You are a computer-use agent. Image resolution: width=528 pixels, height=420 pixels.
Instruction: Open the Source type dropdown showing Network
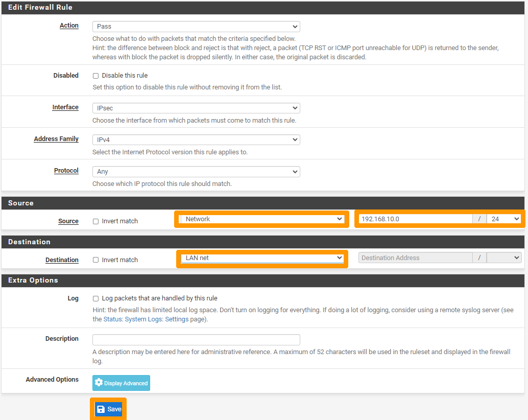[262, 219]
